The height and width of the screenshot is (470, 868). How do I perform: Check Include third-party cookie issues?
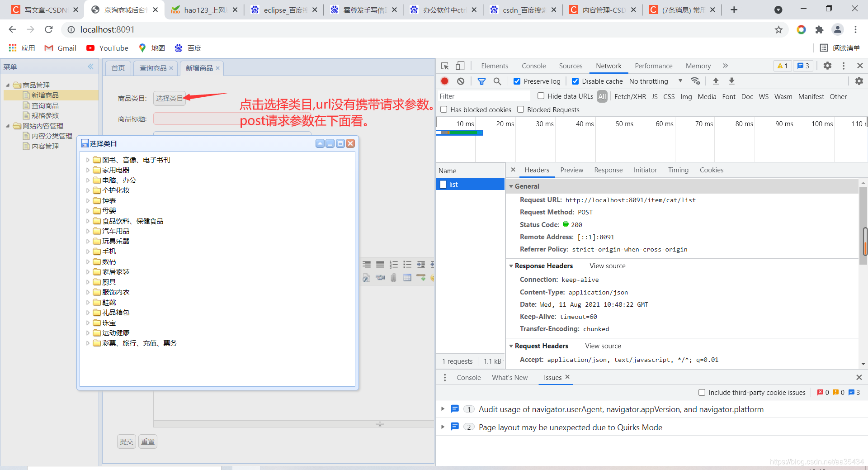tap(702, 393)
